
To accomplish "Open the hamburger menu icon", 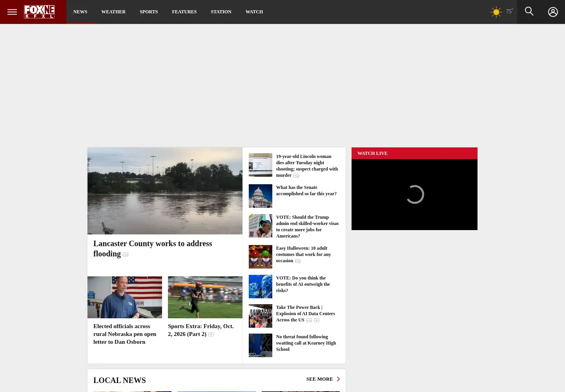I will (x=12, y=12).
